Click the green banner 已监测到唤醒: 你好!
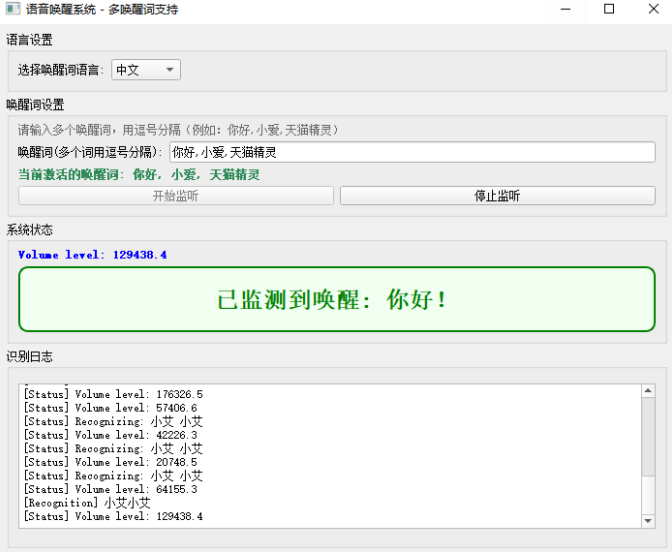The height and width of the screenshot is (552, 672). (x=337, y=299)
